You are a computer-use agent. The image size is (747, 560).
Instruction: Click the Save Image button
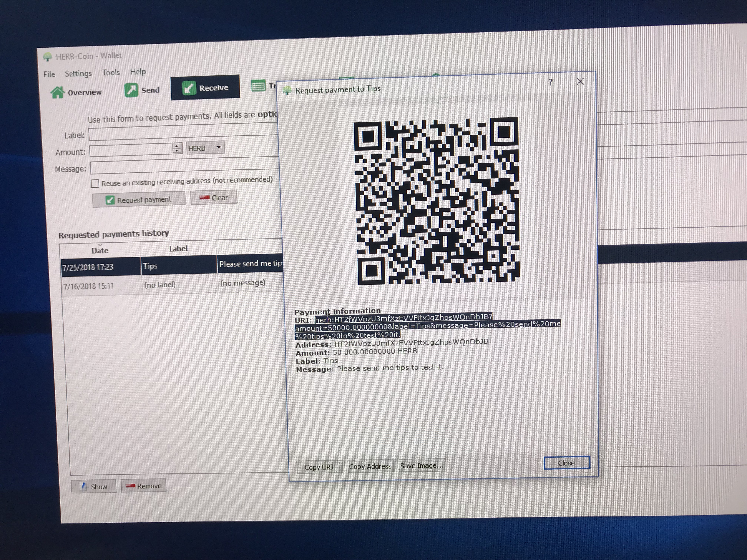point(422,466)
